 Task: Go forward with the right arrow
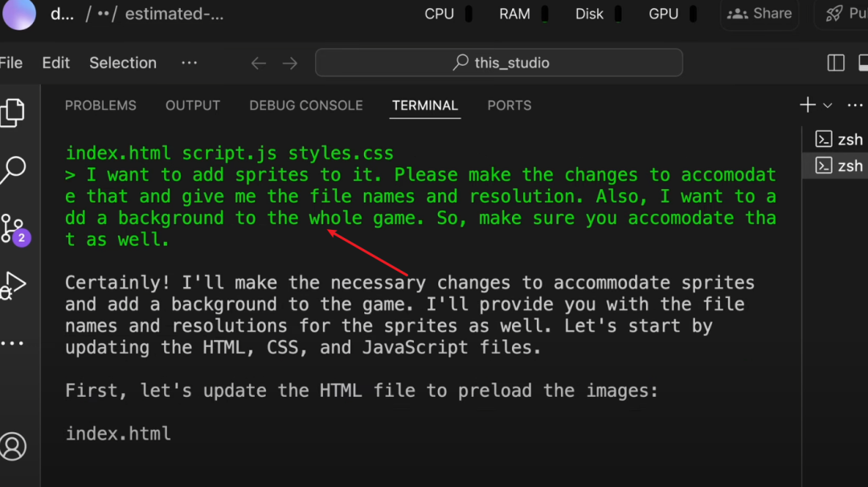290,63
